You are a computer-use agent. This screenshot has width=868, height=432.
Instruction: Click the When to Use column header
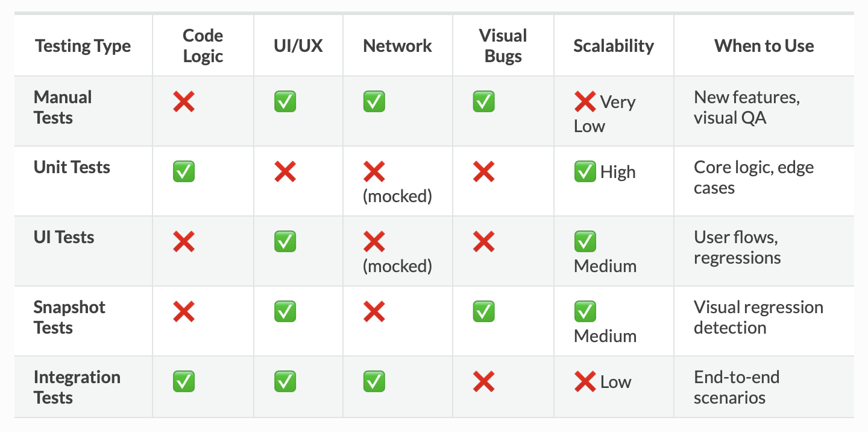click(764, 46)
